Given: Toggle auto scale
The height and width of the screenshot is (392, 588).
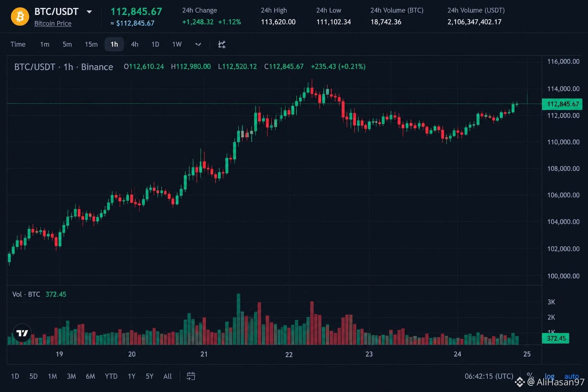Looking at the screenshot, I should click(x=572, y=376).
